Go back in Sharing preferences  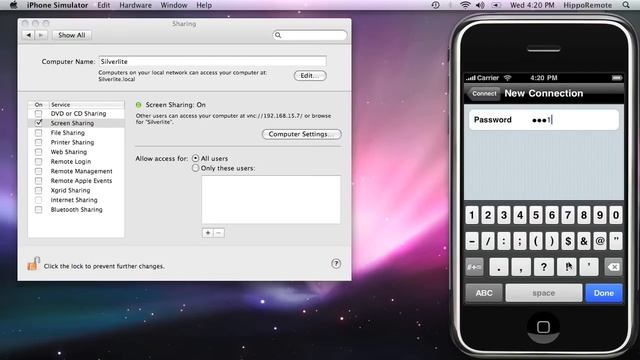click(28, 35)
